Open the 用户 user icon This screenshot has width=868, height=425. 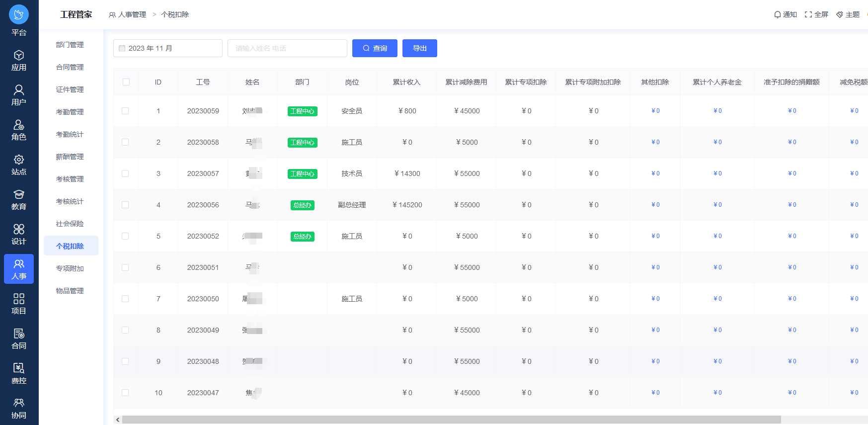19,90
